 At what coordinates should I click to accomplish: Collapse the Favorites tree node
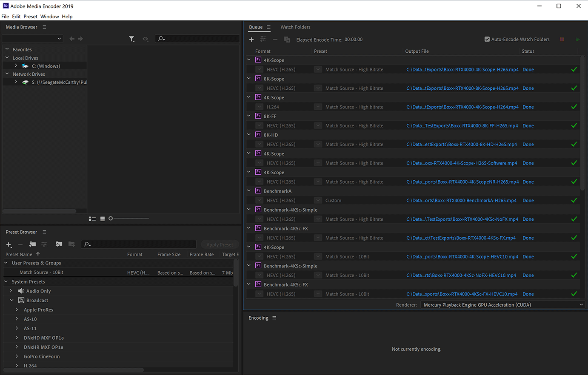pos(7,49)
